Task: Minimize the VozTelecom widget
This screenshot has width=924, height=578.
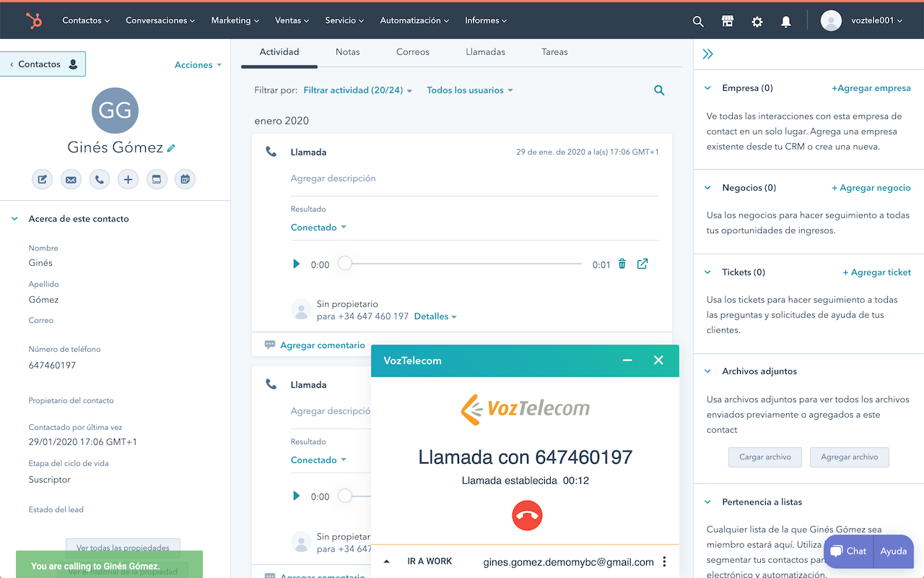Action: 627,360
